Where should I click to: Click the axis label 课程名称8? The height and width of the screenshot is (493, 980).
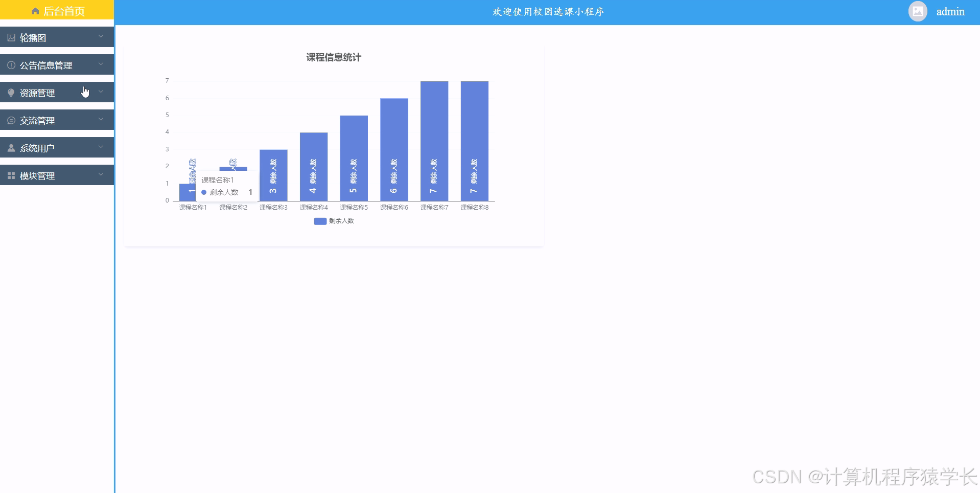475,208
